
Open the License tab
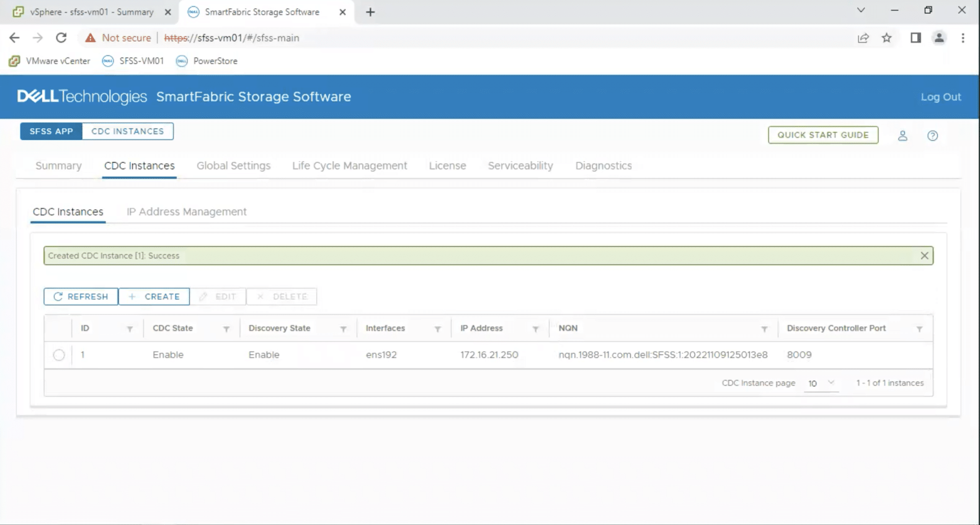click(x=448, y=165)
